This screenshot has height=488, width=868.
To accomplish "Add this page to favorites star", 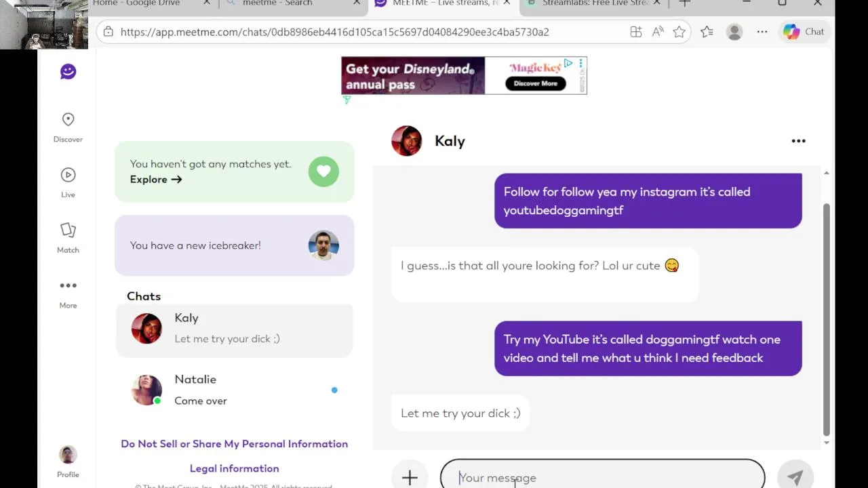I will tap(679, 32).
